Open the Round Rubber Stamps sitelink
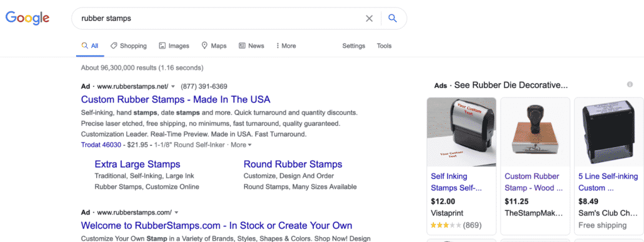Image resolution: width=644 pixels, height=242 pixels. click(x=293, y=165)
